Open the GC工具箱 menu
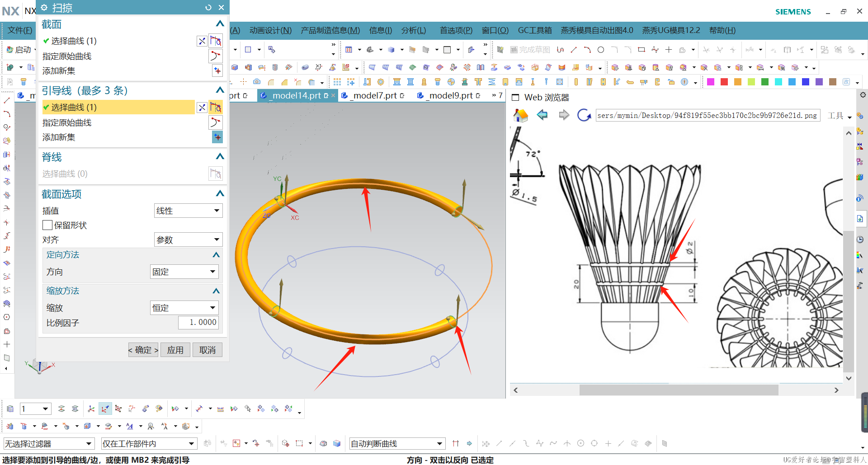 535,30
